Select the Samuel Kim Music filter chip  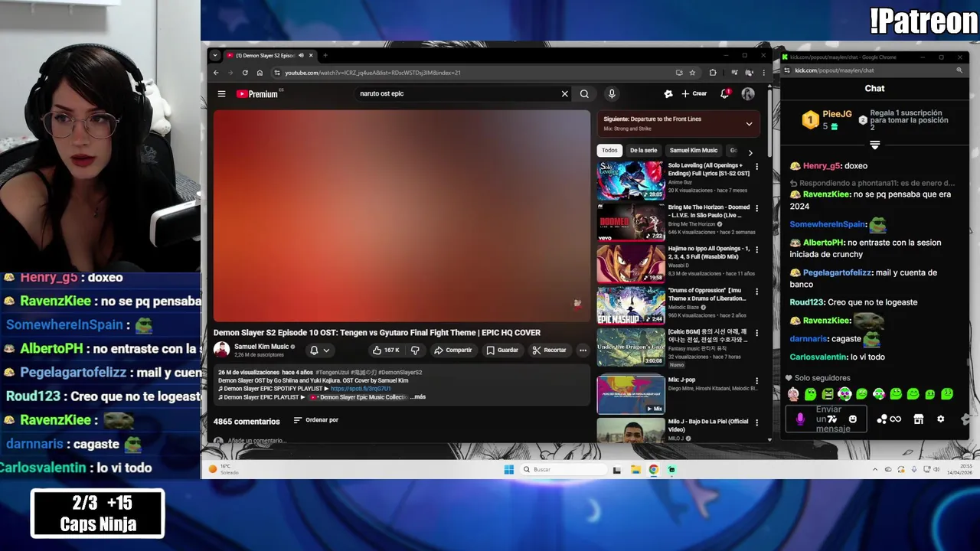pos(694,151)
